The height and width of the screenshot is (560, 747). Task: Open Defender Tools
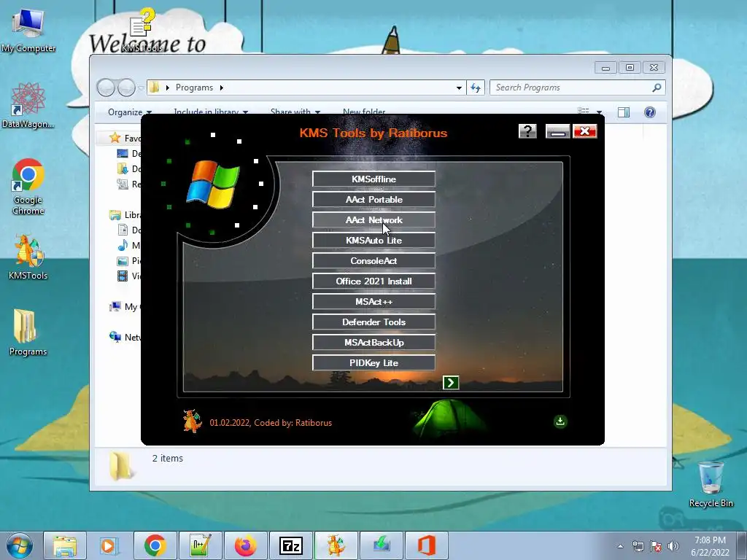coord(373,322)
